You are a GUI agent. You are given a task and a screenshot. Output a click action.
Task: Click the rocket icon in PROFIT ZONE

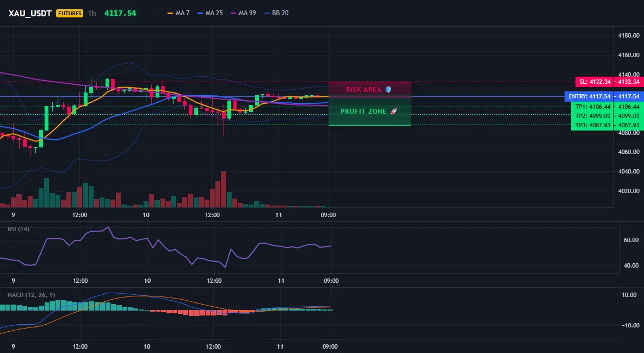tap(393, 112)
